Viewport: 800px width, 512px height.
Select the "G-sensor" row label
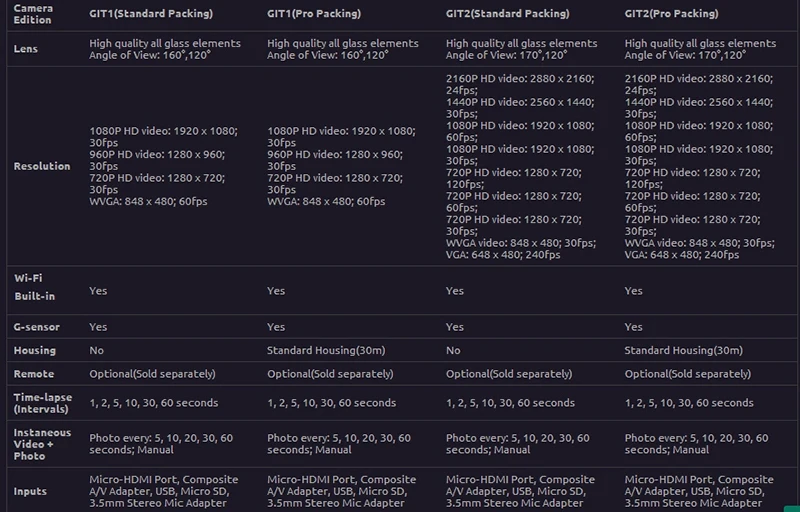point(38,327)
